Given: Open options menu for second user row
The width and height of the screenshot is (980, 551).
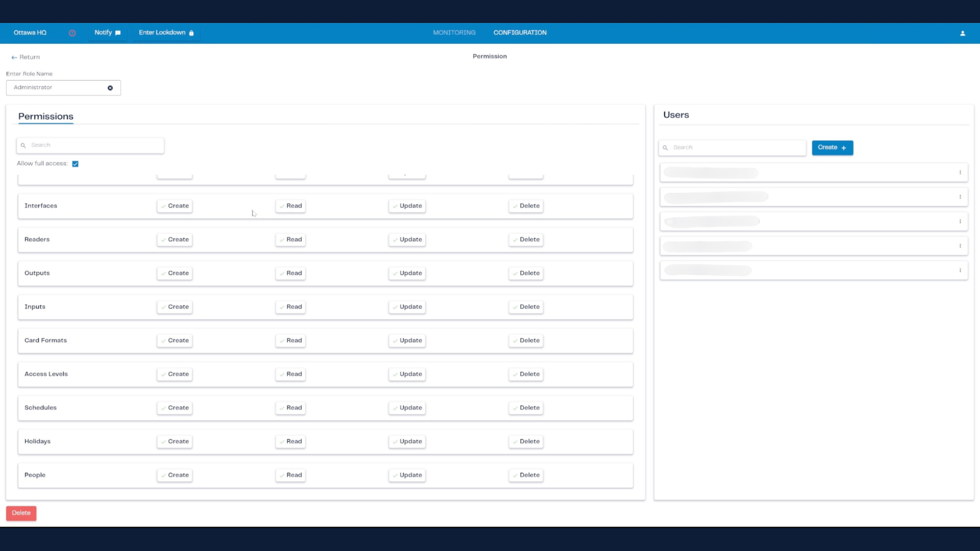Looking at the screenshot, I should pyautogui.click(x=960, y=197).
